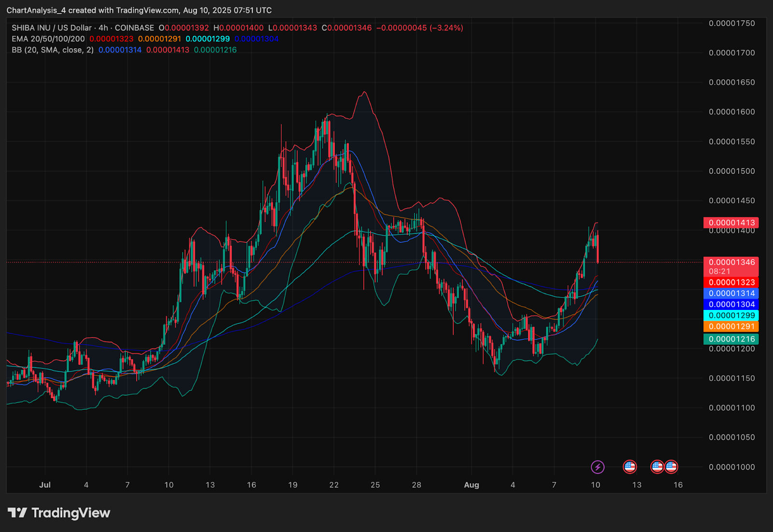The height and width of the screenshot is (532, 773).
Task: Click the green 0.00001216 lower band tag
Action: point(731,339)
